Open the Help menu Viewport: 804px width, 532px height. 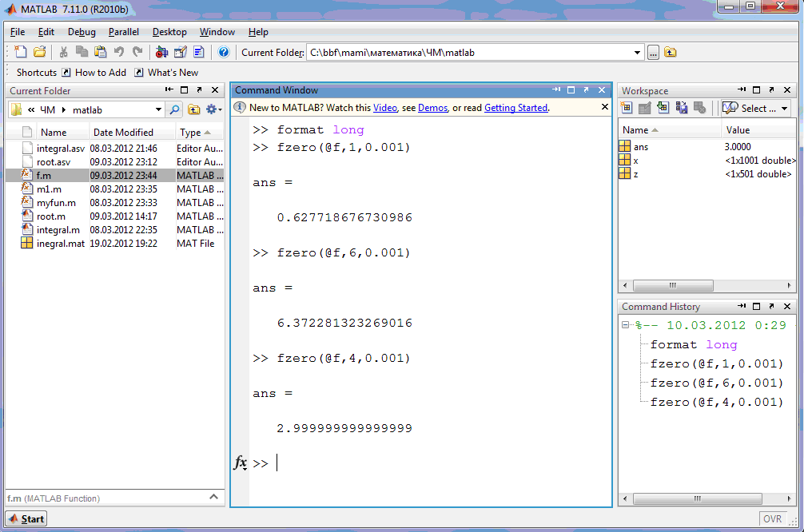258,32
